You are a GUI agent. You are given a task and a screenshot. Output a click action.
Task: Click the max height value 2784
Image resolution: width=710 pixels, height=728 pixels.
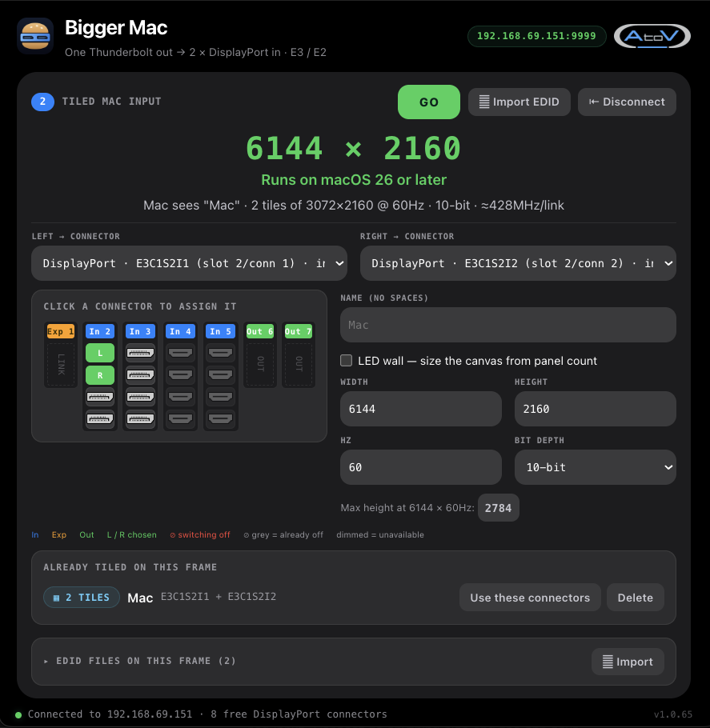click(x=498, y=508)
